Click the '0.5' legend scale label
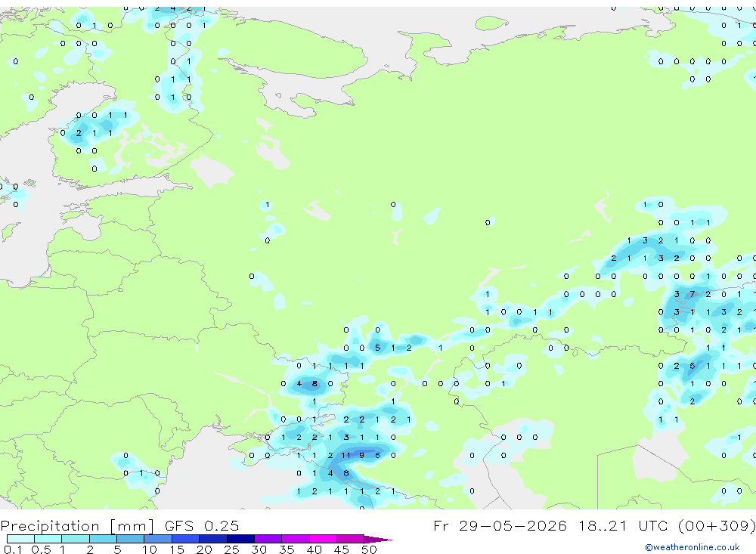 [41, 549]
